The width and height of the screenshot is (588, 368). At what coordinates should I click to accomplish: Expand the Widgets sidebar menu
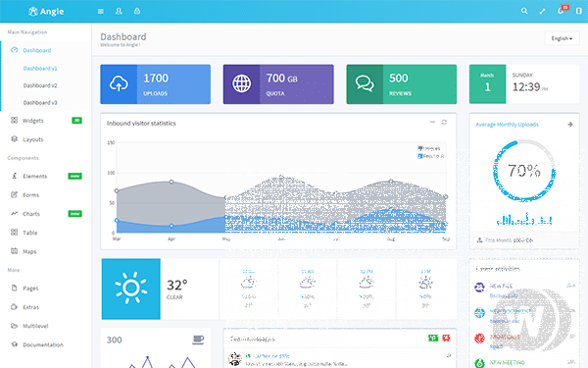pyautogui.click(x=46, y=121)
